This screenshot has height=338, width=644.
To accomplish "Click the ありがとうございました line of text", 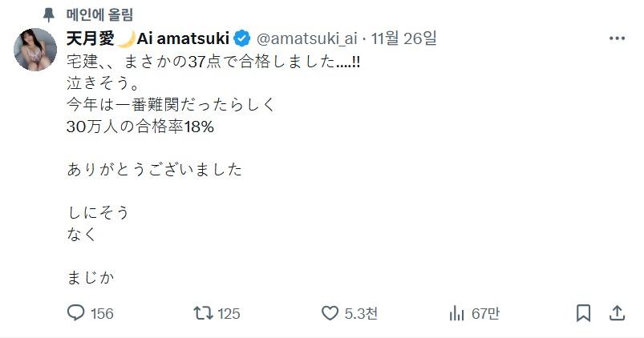I will pyautogui.click(x=155, y=170).
